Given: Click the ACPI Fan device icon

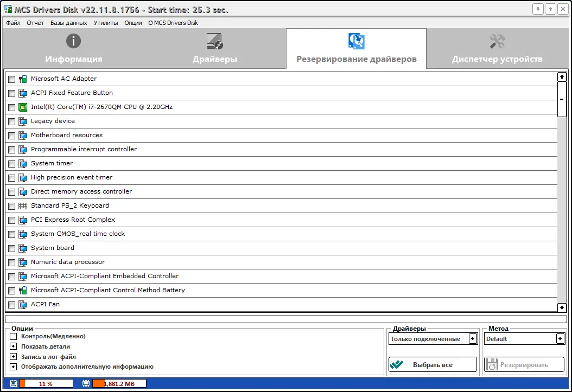Looking at the screenshot, I should coord(23,305).
